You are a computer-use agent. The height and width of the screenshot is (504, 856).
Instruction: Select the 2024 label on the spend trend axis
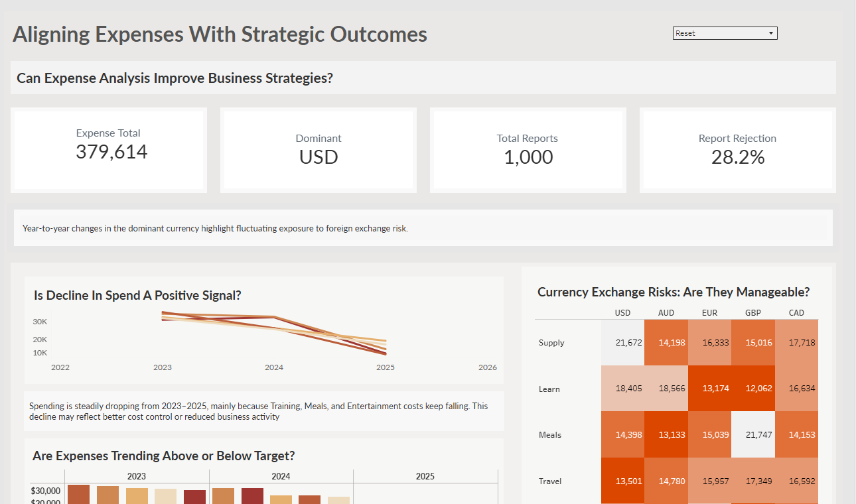click(x=274, y=367)
